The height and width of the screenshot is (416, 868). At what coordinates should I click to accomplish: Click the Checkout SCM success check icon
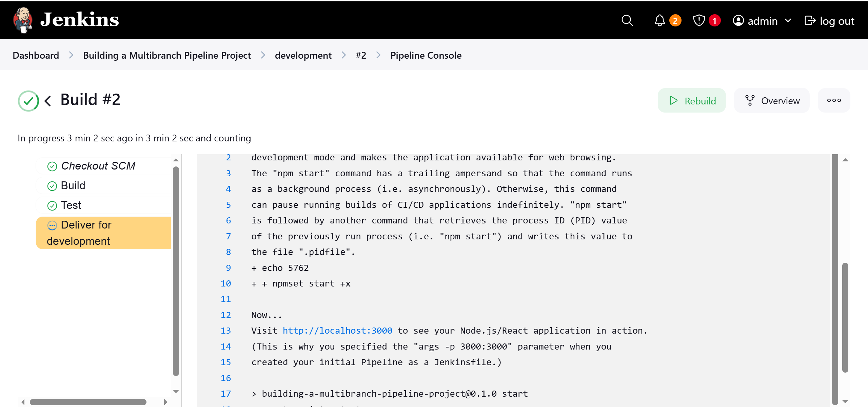click(x=52, y=166)
